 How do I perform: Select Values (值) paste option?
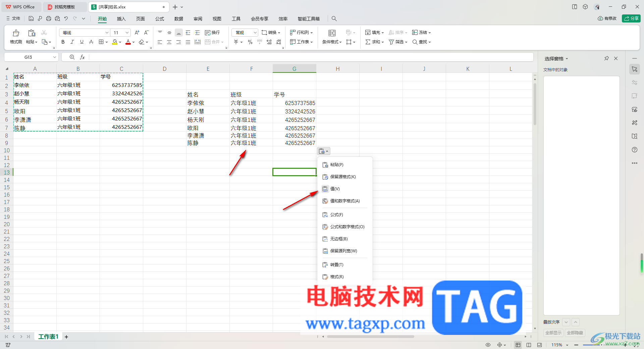click(345, 189)
